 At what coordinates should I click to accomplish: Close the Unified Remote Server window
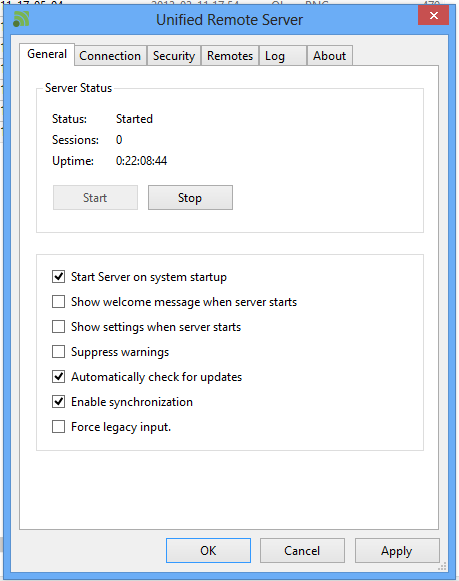(x=433, y=16)
